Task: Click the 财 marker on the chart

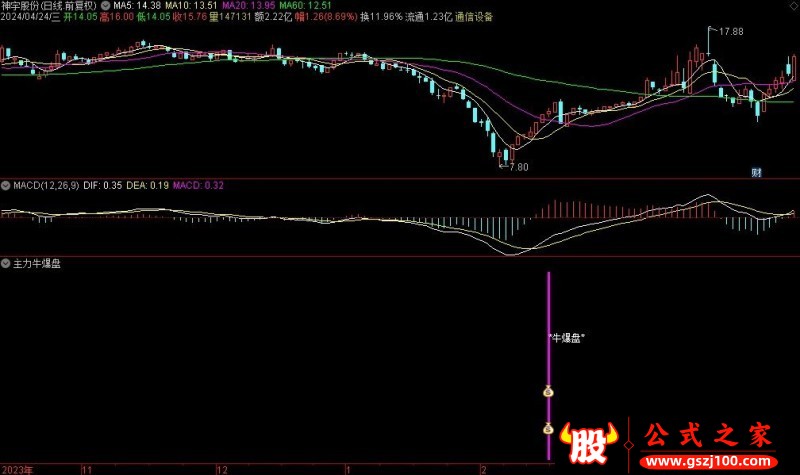Action: 756,172
